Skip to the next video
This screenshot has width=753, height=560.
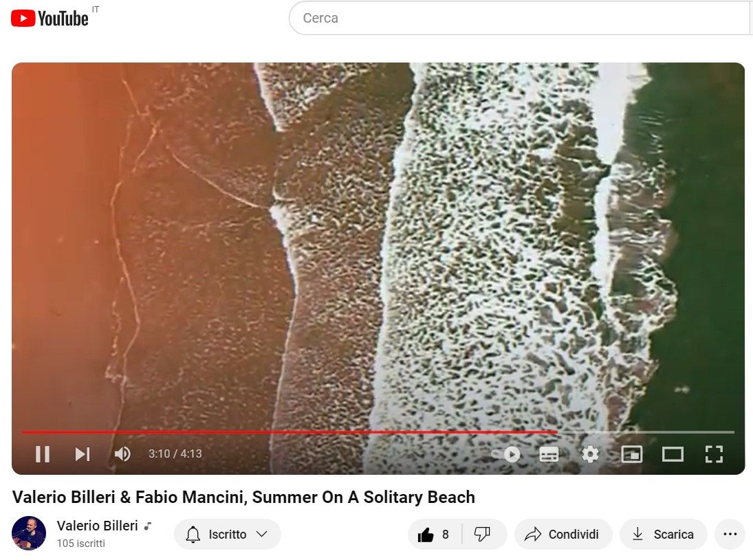click(x=82, y=453)
